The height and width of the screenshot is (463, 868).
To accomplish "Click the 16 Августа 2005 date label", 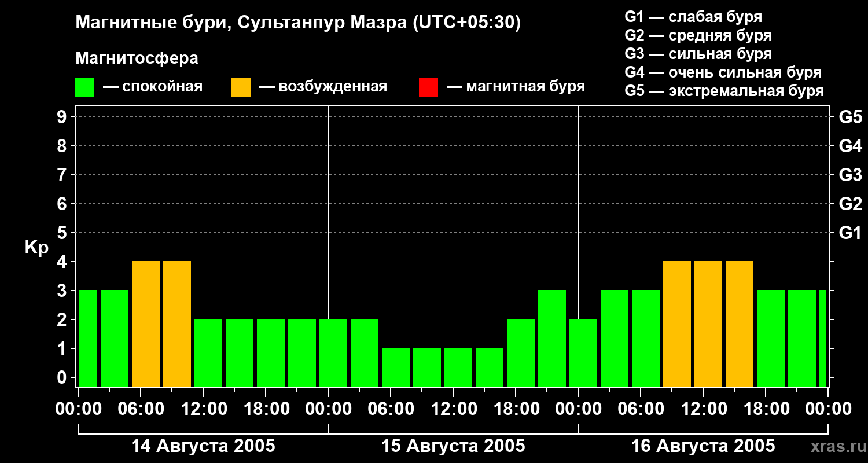I will pyautogui.click(x=703, y=446).
